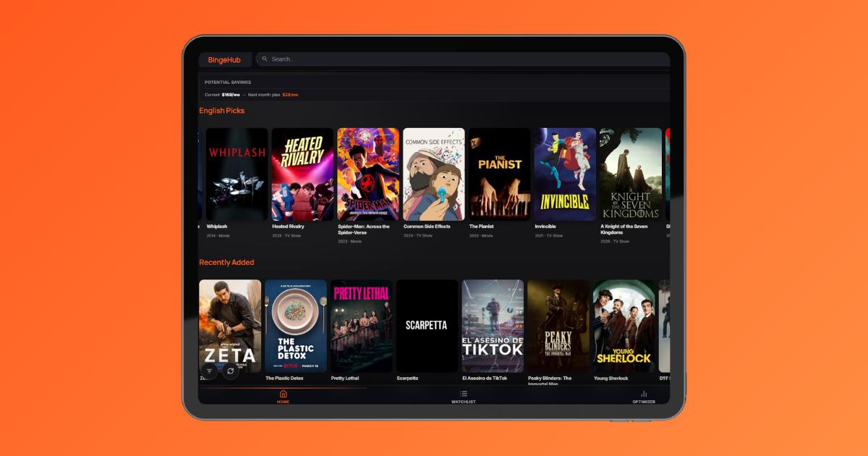Open the El Asesino de TikTok poster

(493, 326)
